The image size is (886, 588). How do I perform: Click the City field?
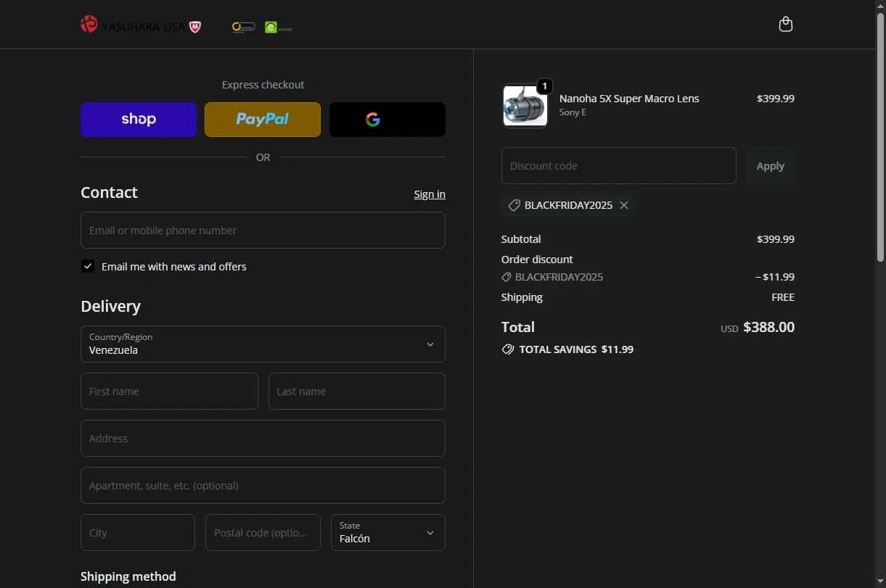[138, 533]
